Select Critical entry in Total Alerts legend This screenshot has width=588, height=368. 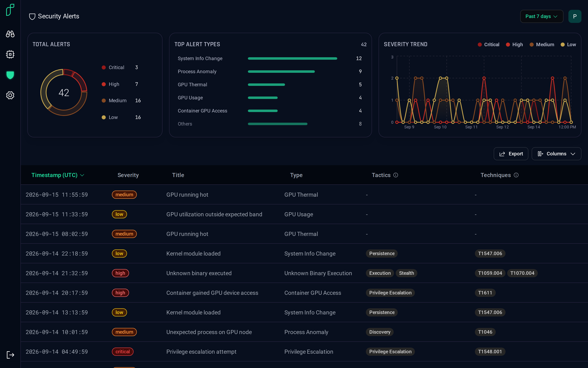point(120,67)
